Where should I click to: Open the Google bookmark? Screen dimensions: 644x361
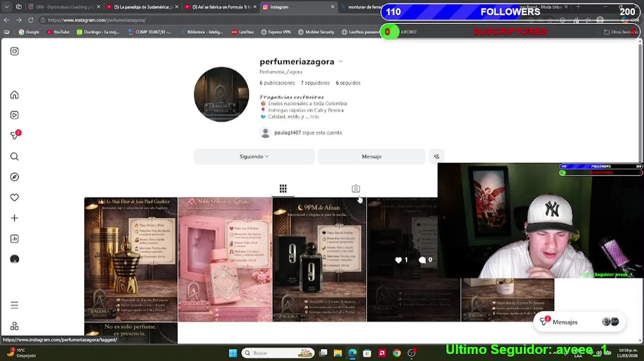click(x=29, y=32)
